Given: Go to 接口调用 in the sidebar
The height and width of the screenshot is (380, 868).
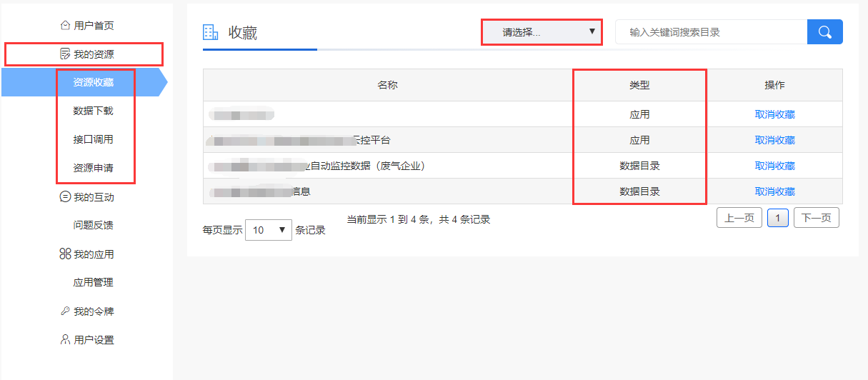Looking at the screenshot, I should coord(93,140).
